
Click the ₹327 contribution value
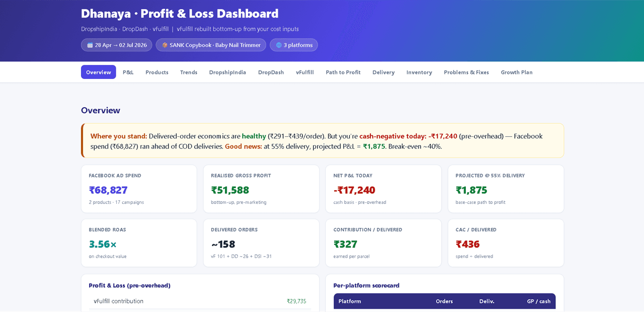pos(345,244)
